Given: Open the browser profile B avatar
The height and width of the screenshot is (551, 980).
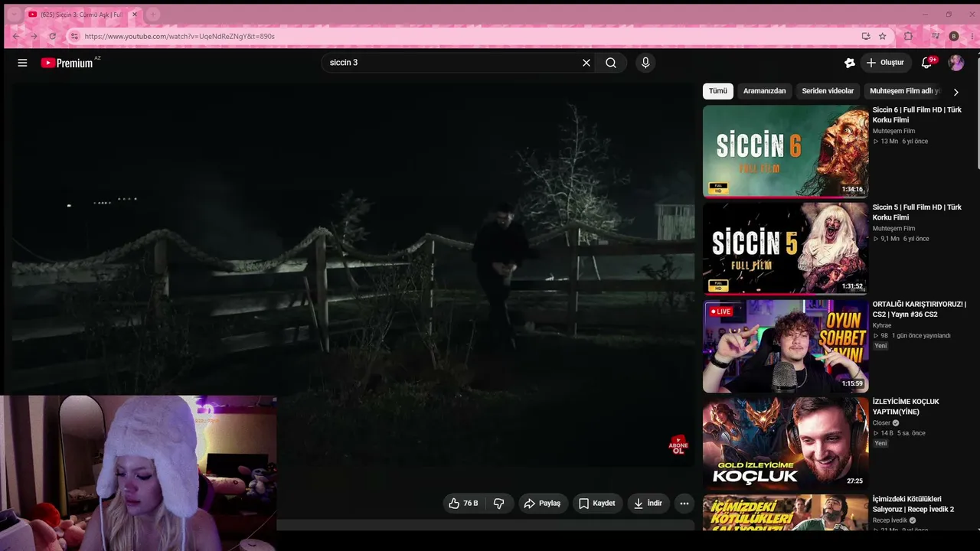Looking at the screenshot, I should click(954, 36).
